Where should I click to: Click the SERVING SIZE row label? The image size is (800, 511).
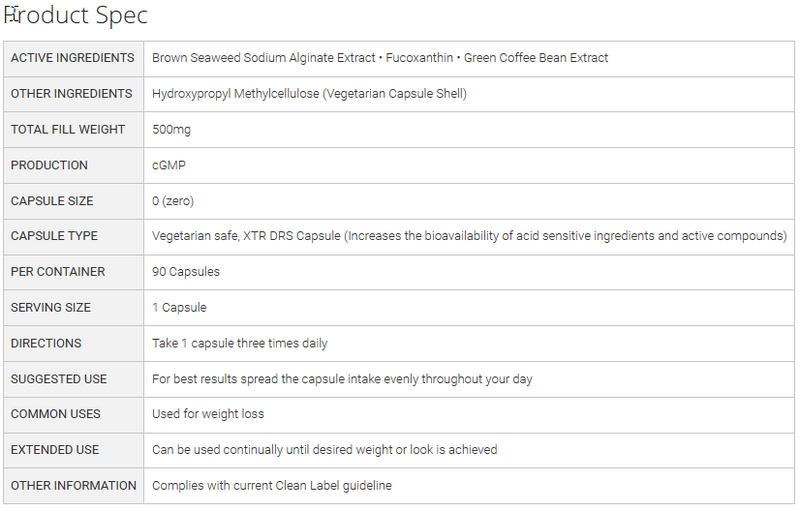52,308
